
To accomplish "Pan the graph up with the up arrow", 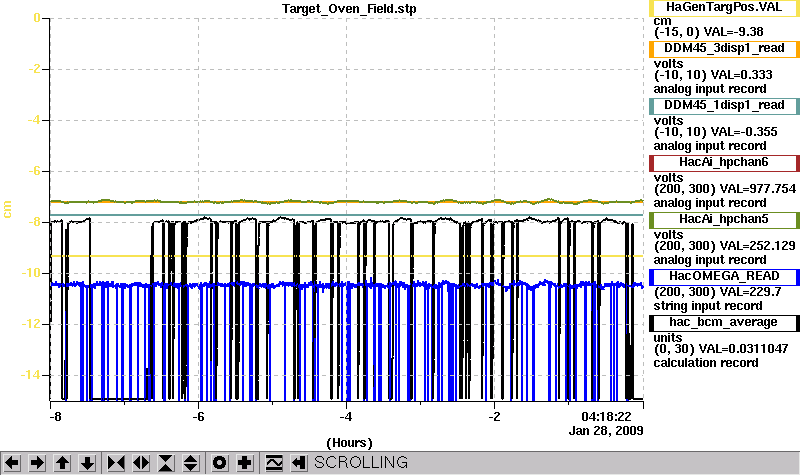I will point(63,463).
